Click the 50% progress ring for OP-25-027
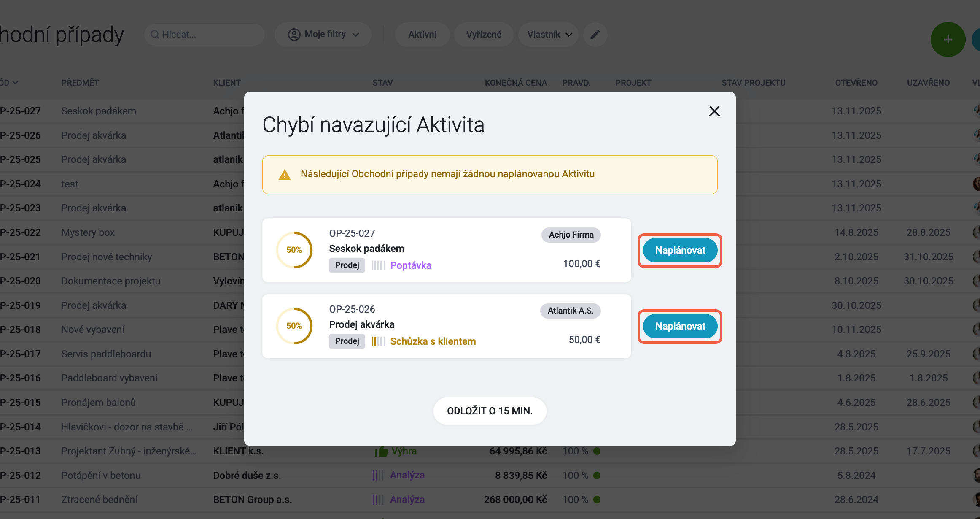Image resolution: width=980 pixels, height=519 pixels. click(x=294, y=250)
